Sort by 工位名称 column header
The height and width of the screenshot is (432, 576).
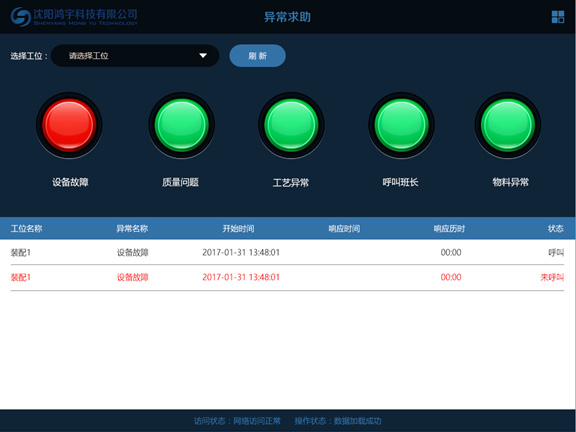(26, 228)
